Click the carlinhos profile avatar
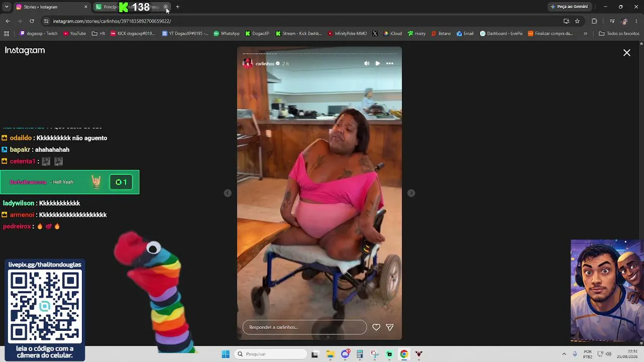This screenshot has height=362, width=644. [248, 63]
